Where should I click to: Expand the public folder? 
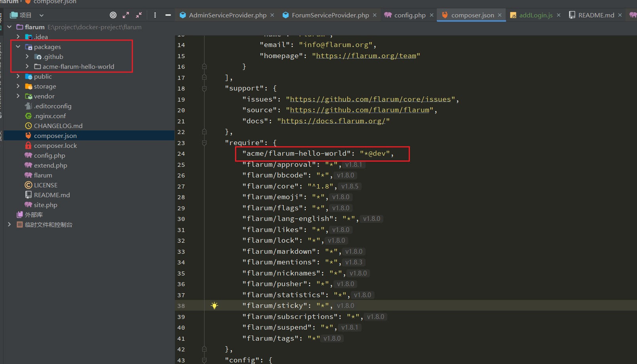click(x=18, y=76)
